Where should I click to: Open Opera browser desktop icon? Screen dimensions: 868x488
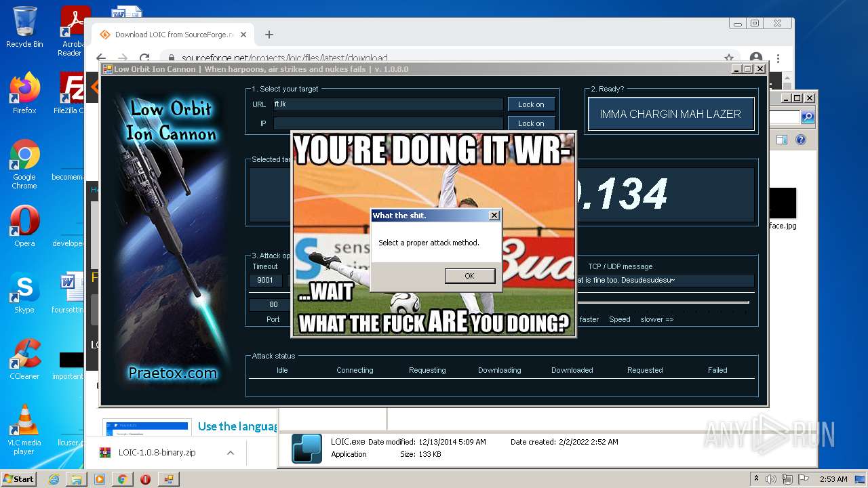pos(24,226)
